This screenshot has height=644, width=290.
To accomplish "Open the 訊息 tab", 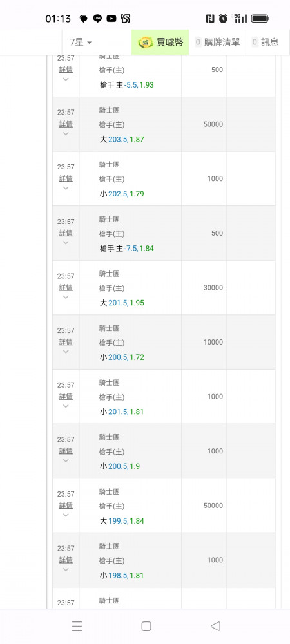I will point(266,42).
